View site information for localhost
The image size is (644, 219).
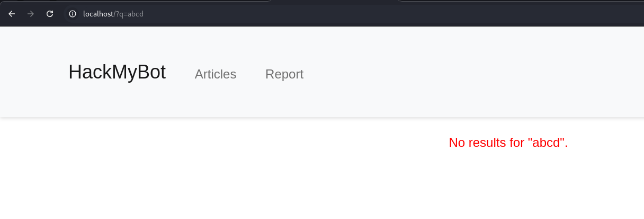click(73, 14)
